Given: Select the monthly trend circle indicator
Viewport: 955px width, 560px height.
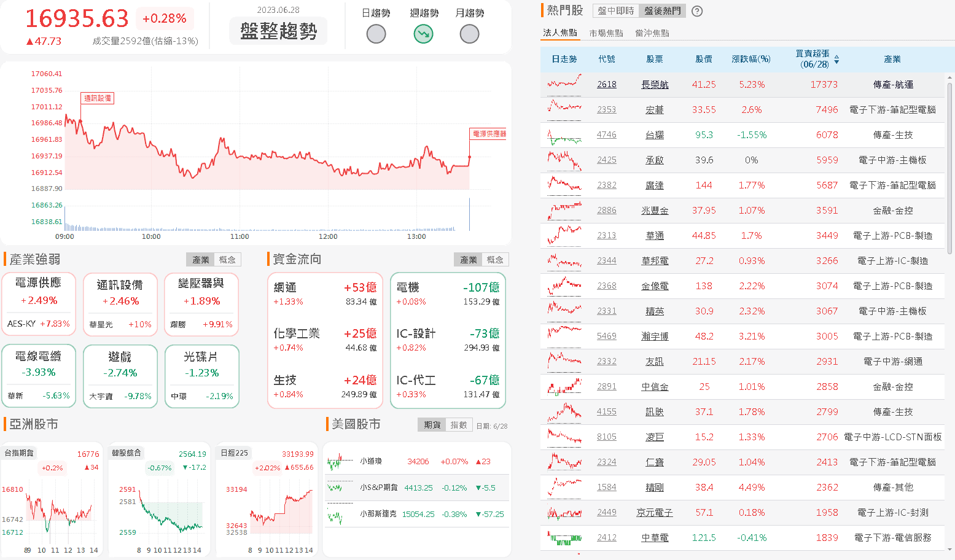Looking at the screenshot, I should [469, 34].
